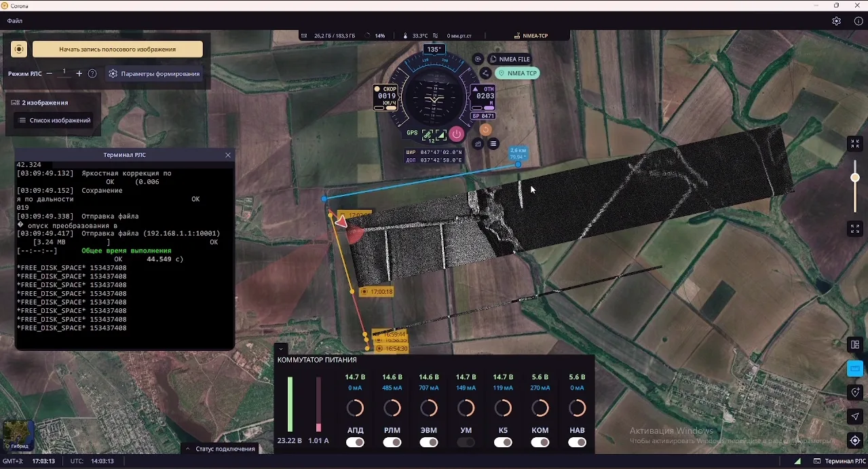Zoom out the map with expand-arrows icon
The image size is (868, 469).
(x=855, y=229)
